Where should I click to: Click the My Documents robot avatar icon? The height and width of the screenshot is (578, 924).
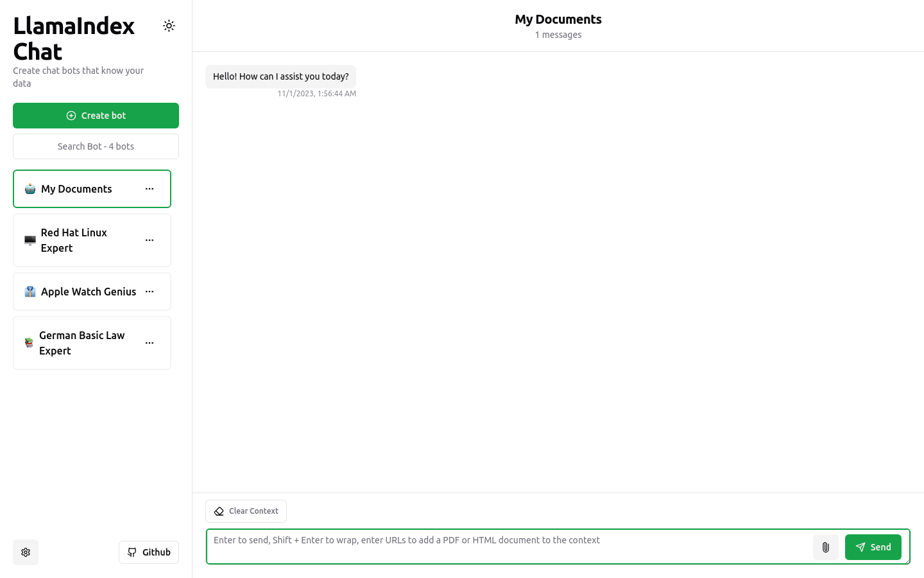point(30,189)
